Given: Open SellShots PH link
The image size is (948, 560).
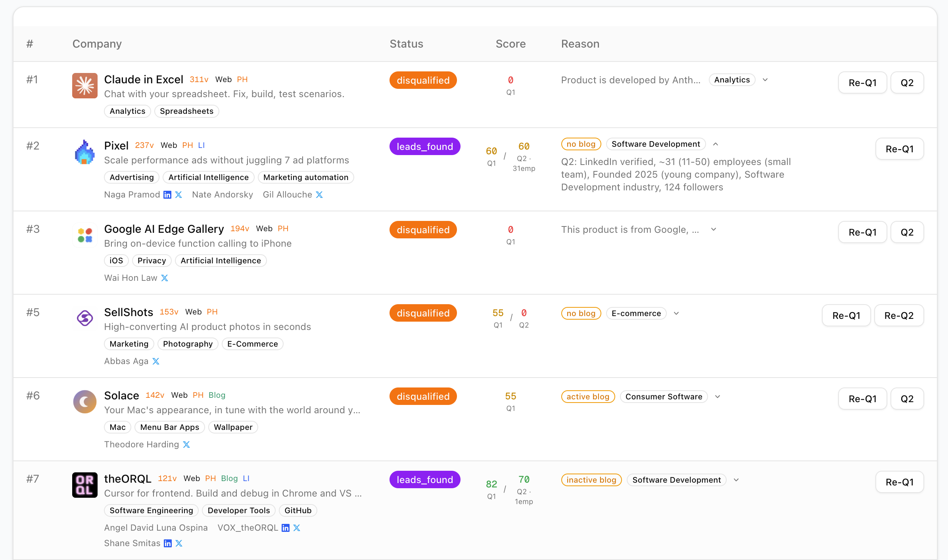Looking at the screenshot, I should coord(212,312).
